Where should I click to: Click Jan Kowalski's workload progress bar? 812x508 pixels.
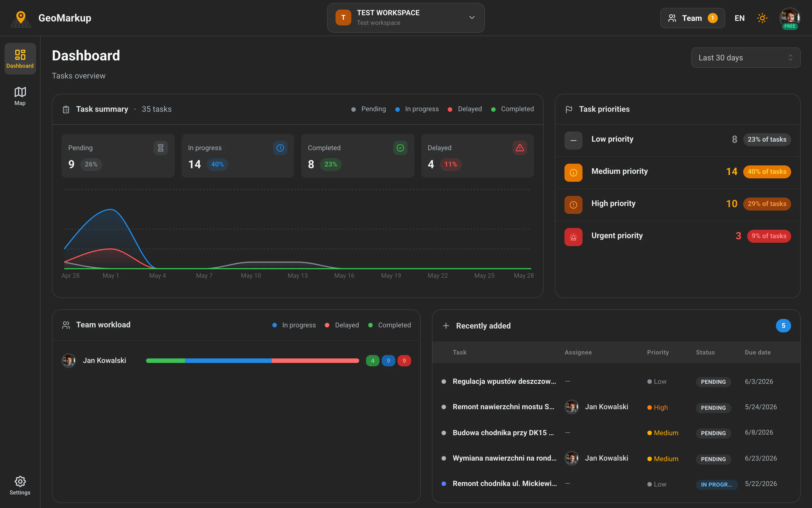click(x=252, y=360)
